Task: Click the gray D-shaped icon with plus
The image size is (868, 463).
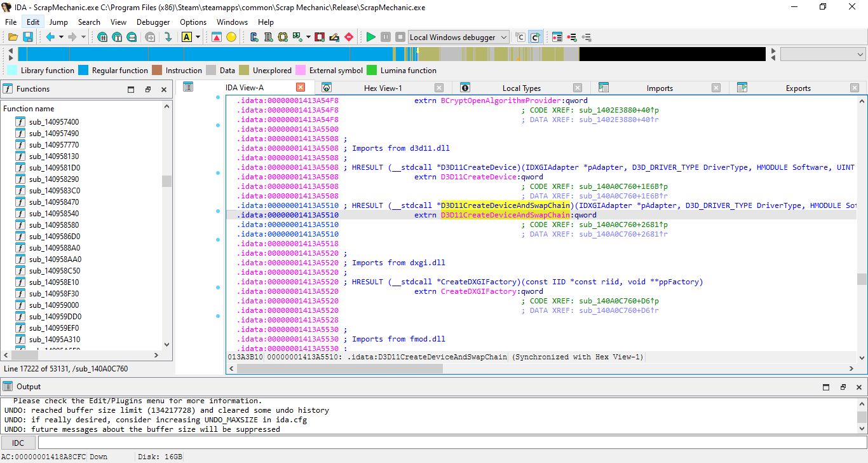Action: [268, 38]
